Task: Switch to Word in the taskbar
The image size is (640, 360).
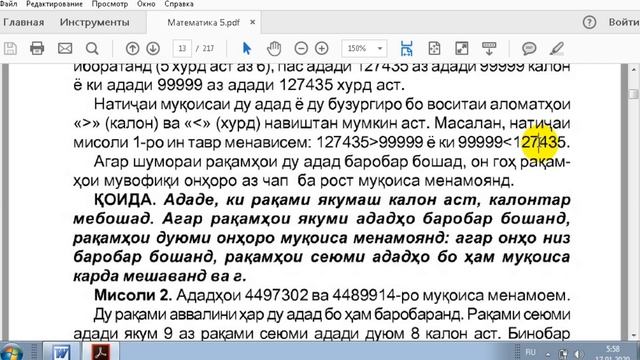Action: tap(61, 351)
